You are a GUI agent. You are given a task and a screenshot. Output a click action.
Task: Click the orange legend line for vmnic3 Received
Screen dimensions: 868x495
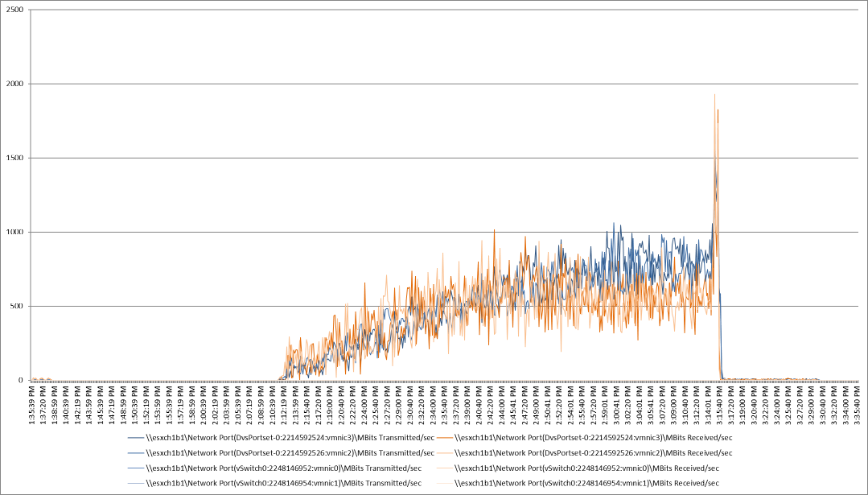tap(443, 438)
